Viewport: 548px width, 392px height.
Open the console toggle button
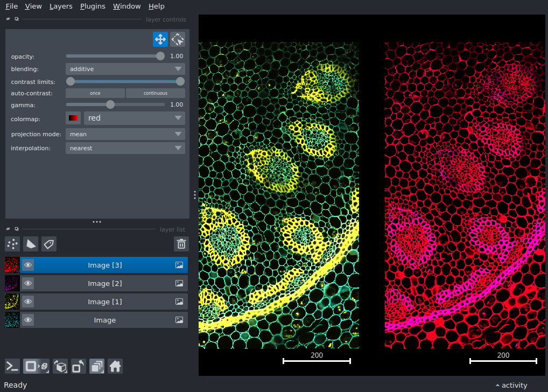[12, 367]
